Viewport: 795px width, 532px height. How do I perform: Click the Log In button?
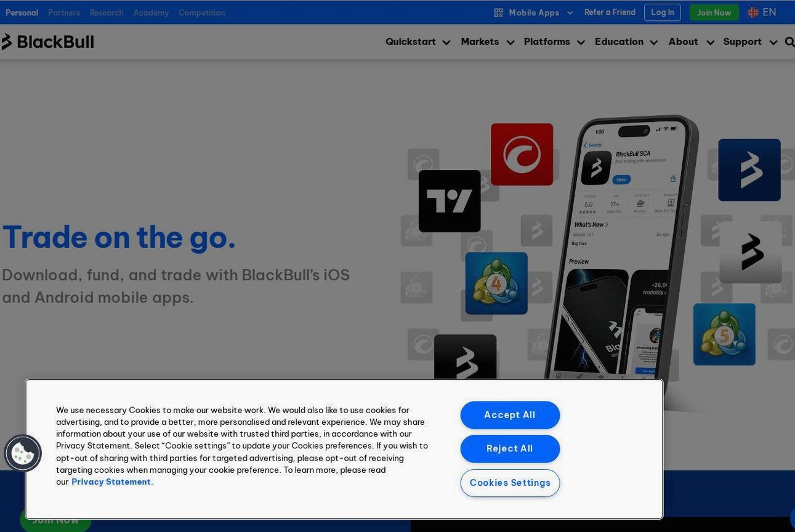click(x=663, y=12)
